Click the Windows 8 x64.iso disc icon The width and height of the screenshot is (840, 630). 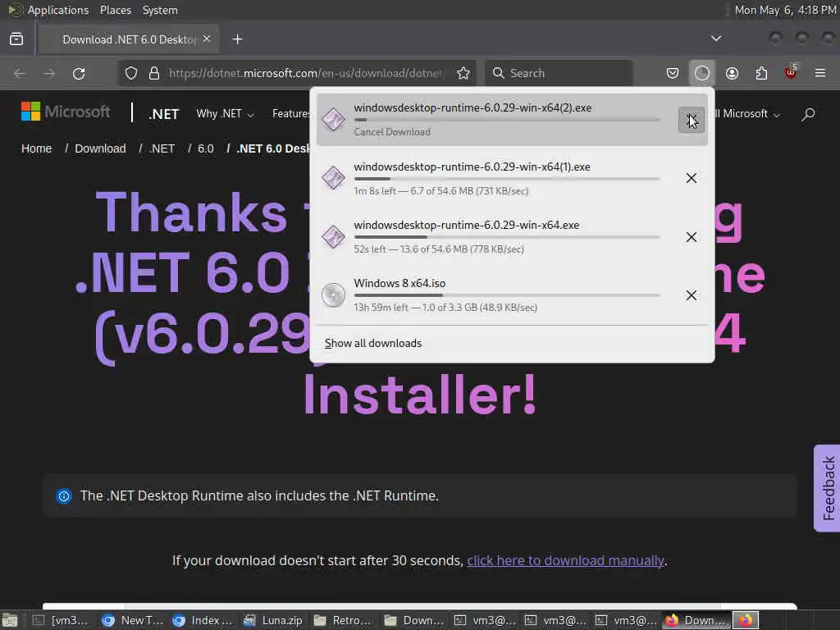(333, 295)
